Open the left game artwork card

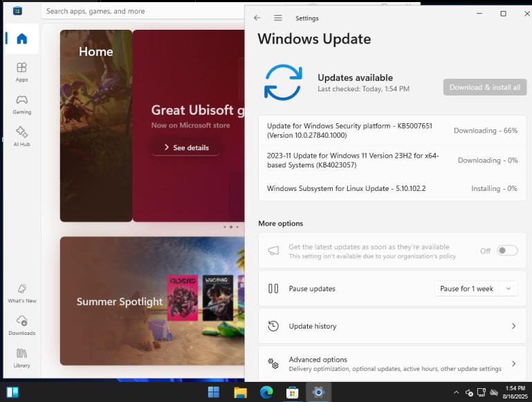[x=96, y=126]
